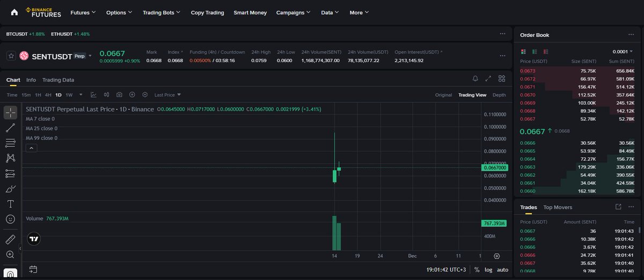Open ticker bar more options menu

[x=502, y=33]
